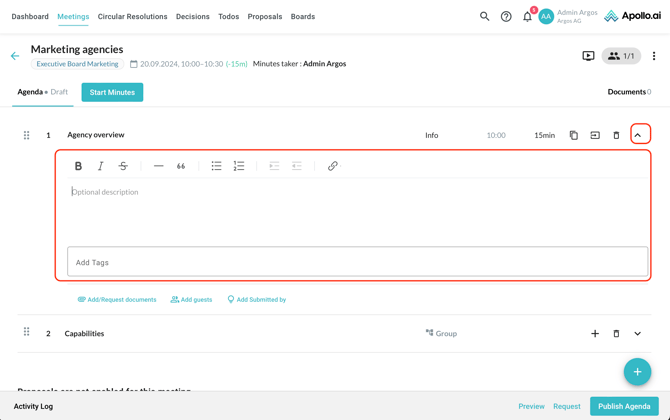Image resolution: width=670 pixels, height=420 pixels.
Task: Open the notifications bell
Action: tap(527, 16)
